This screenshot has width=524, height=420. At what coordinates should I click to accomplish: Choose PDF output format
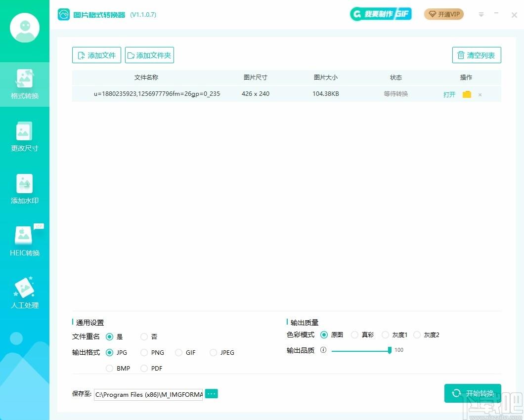144,368
